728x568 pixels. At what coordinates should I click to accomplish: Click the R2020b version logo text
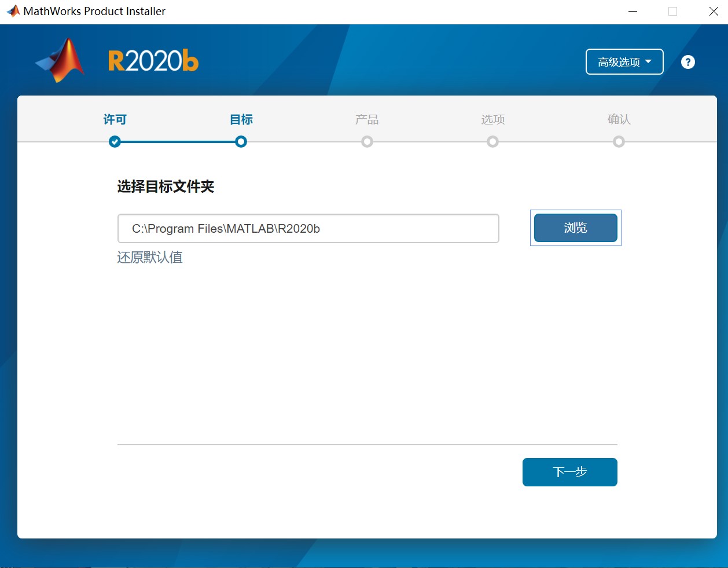(x=153, y=61)
